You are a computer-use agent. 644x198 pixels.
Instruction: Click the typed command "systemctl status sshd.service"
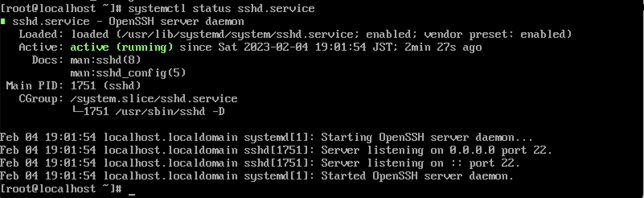(221, 8)
